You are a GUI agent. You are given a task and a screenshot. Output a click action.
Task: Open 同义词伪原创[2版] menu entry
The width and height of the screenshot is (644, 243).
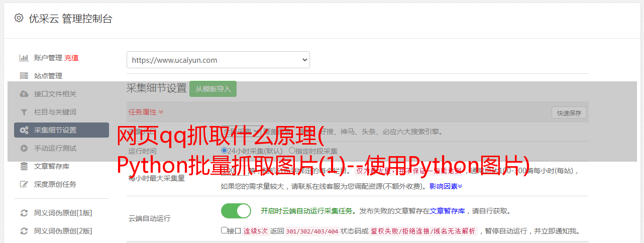coord(63,231)
